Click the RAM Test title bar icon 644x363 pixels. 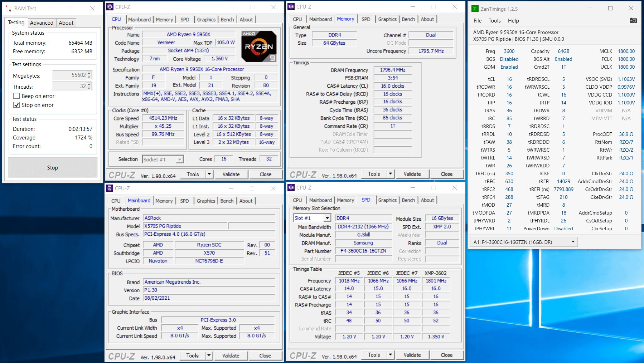[x=9, y=8]
